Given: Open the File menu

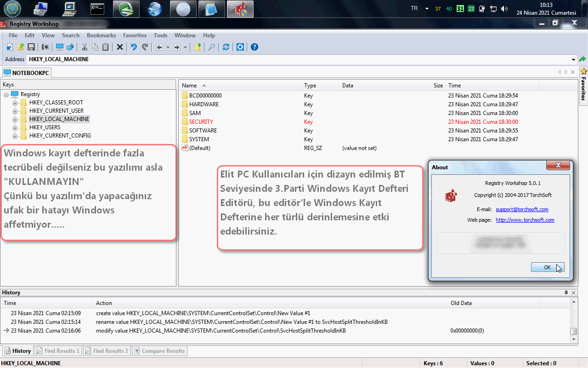Looking at the screenshot, I should coord(13,35).
